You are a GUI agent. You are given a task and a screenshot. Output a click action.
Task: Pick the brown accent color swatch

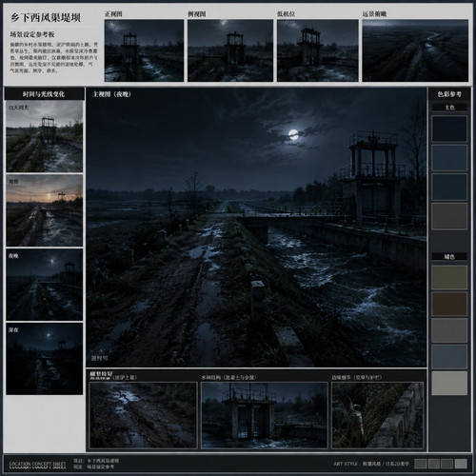[449, 304]
